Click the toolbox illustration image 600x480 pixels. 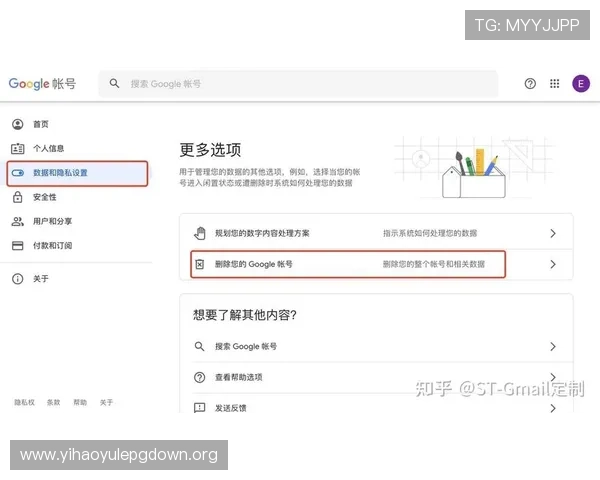click(474, 168)
